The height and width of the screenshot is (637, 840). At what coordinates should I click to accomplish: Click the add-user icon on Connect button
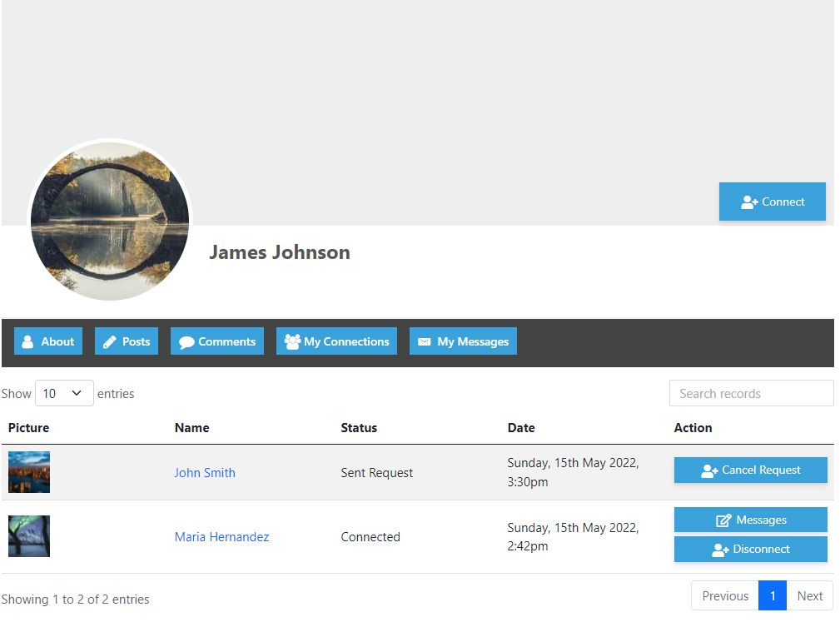click(x=749, y=202)
